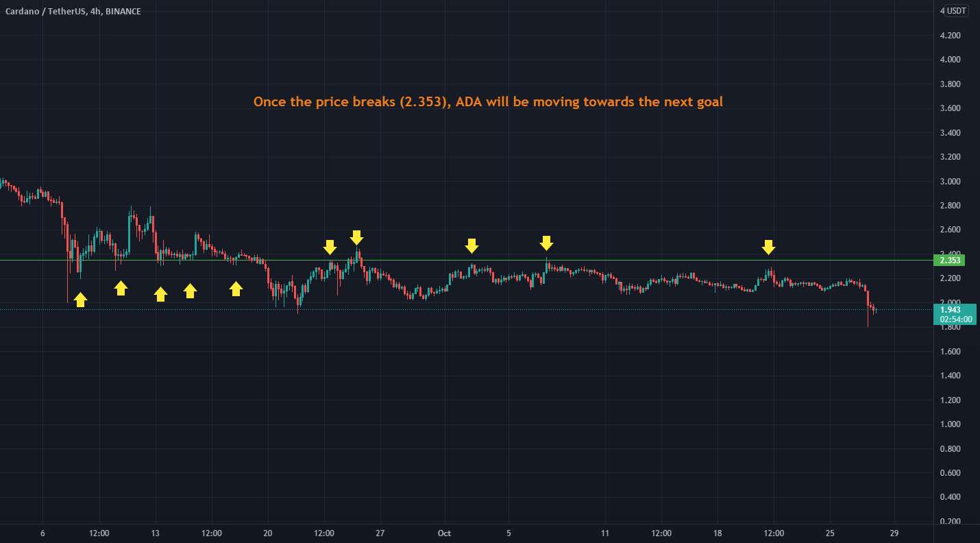Click the 3.200 price scale value
This screenshot has width=980, height=543.
pos(950,157)
